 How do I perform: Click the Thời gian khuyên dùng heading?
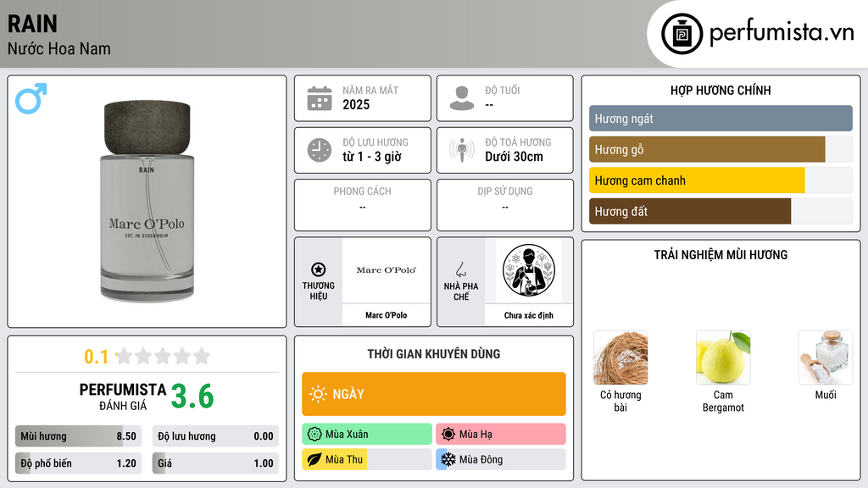(x=434, y=354)
